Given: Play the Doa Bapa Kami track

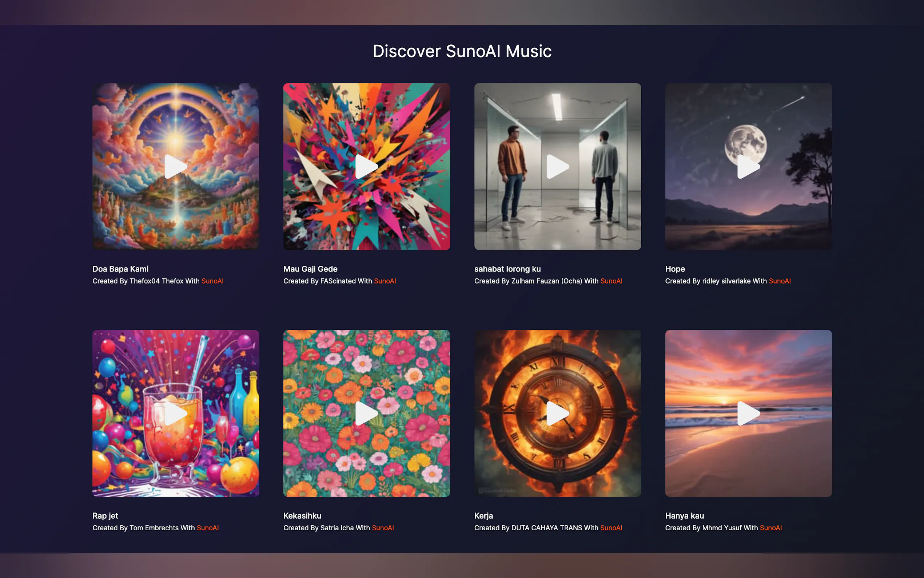Looking at the screenshot, I should click(176, 167).
